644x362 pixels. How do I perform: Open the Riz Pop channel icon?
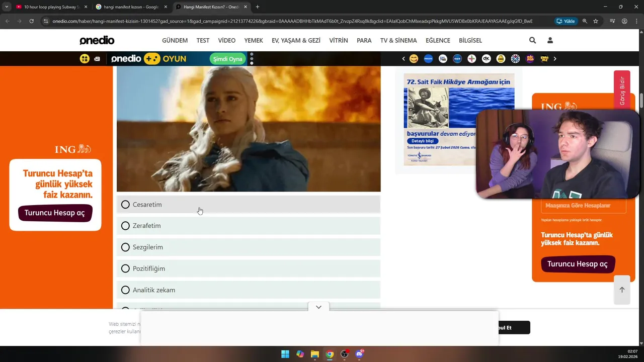pos(530,59)
